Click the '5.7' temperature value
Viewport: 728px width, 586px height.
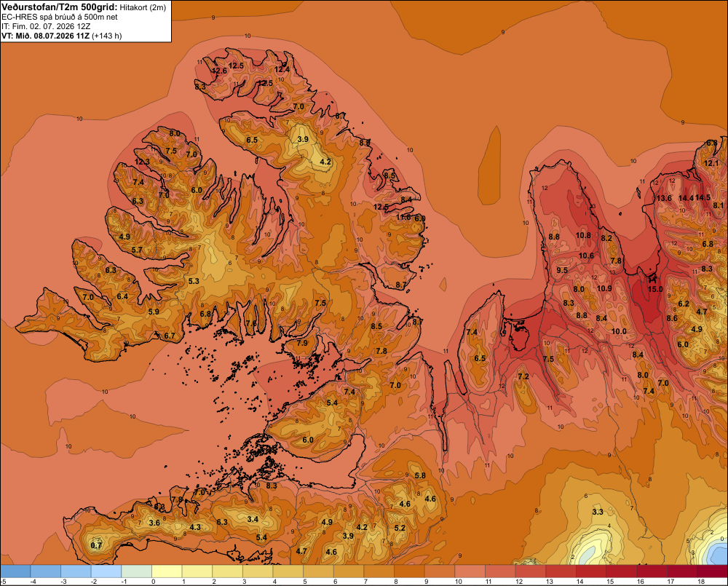(137, 250)
